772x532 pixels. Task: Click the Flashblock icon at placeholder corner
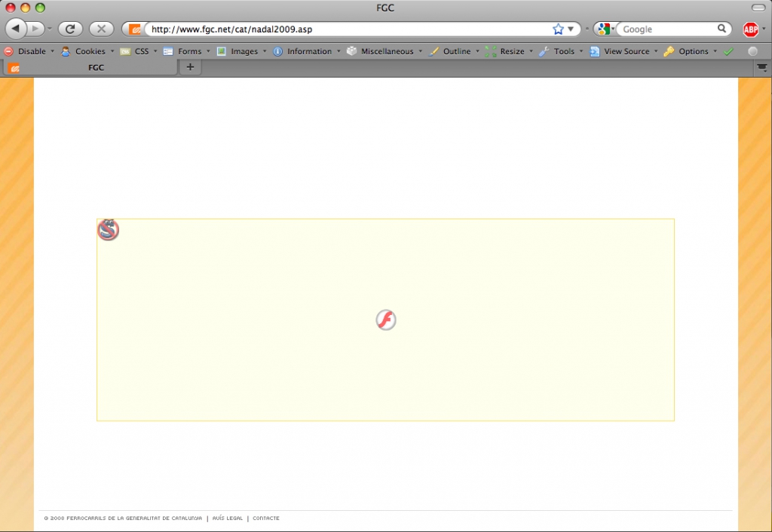109,230
